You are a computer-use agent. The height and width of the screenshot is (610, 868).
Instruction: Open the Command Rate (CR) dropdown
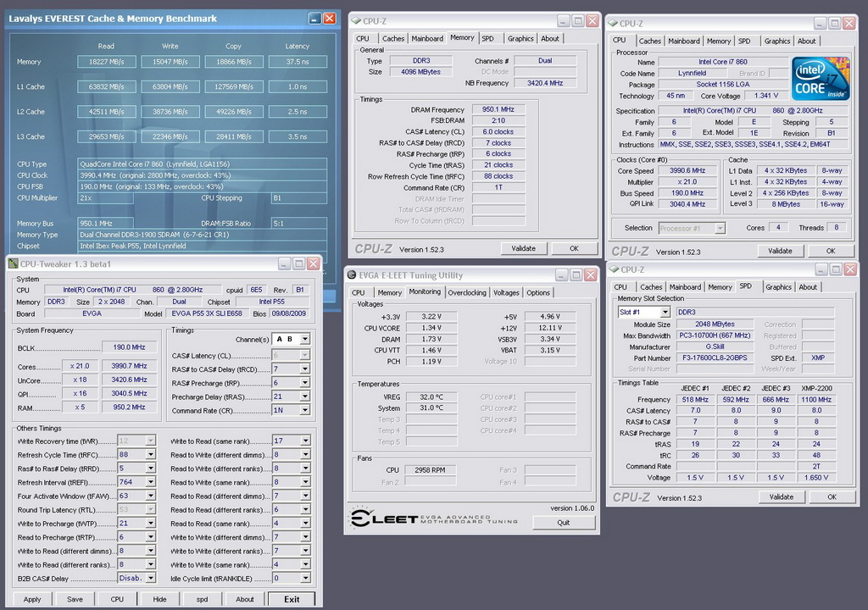coord(304,410)
